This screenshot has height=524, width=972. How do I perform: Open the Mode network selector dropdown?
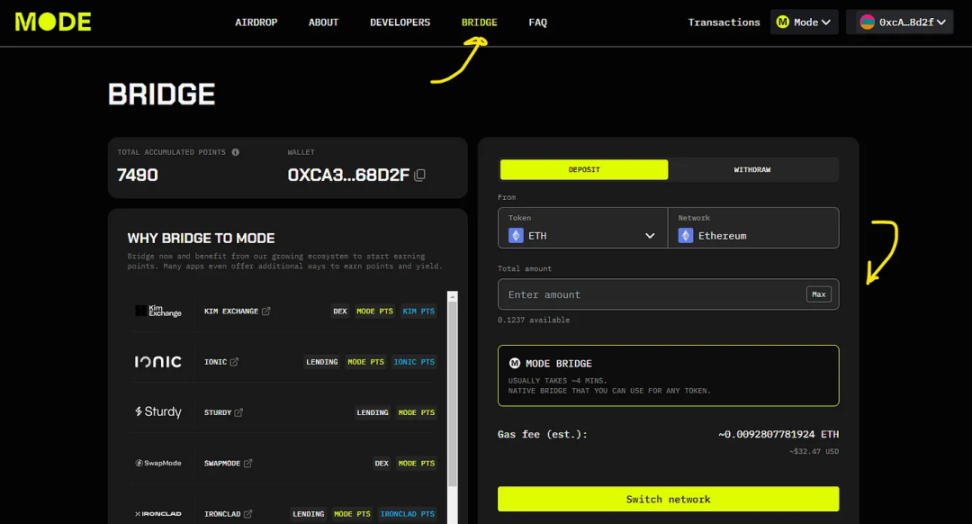804,22
